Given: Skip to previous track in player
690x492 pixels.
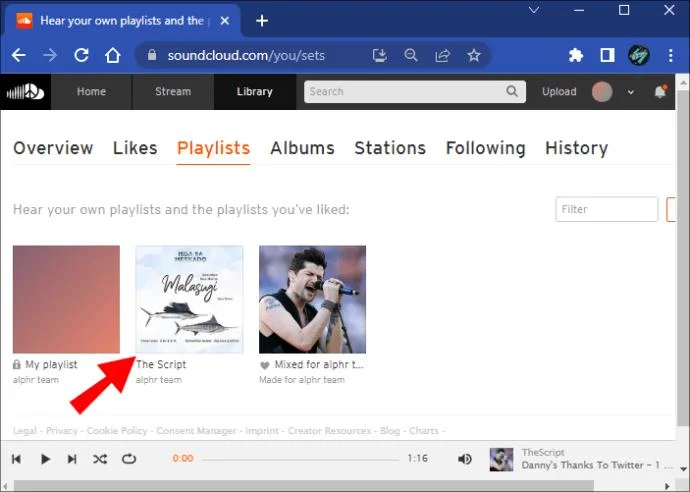Looking at the screenshot, I should pyautogui.click(x=16, y=459).
